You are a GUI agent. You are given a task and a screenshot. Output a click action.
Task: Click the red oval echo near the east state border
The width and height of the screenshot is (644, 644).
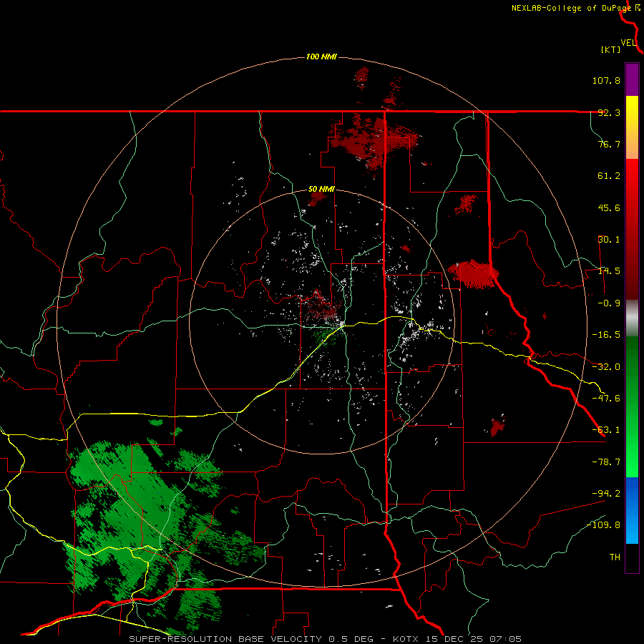tap(473, 273)
